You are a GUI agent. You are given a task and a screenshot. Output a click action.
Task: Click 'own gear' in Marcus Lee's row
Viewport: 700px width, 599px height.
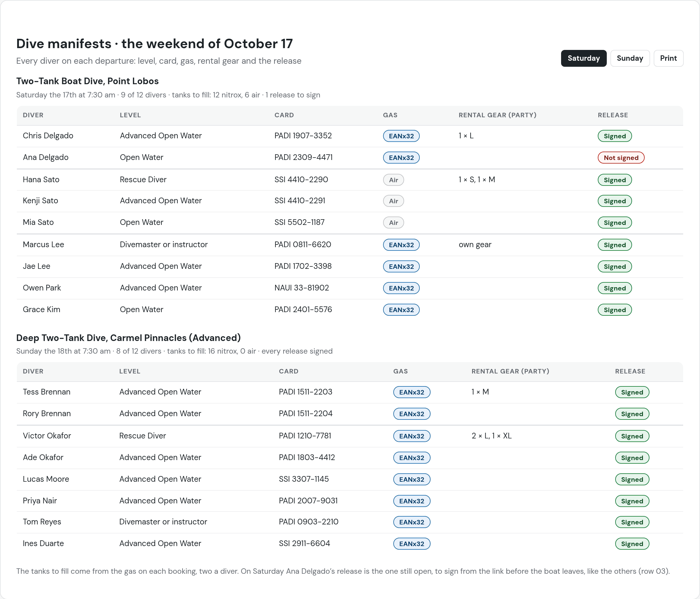click(475, 244)
